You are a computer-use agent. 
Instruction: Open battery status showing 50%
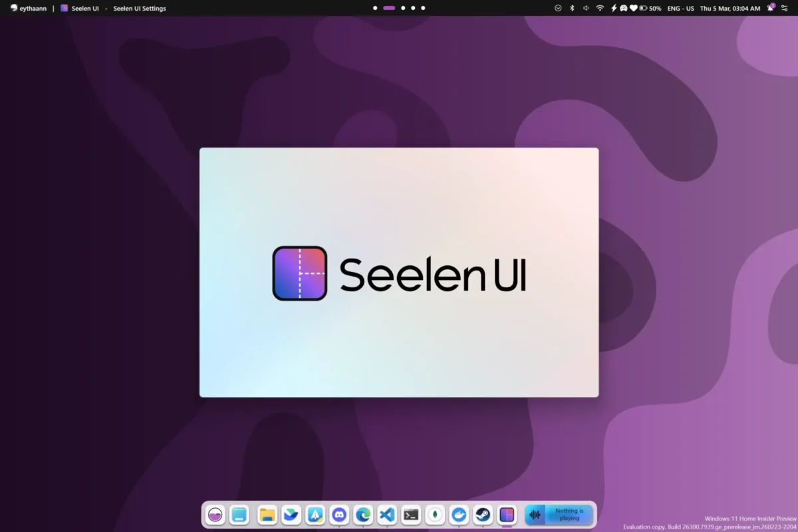click(x=650, y=8)
